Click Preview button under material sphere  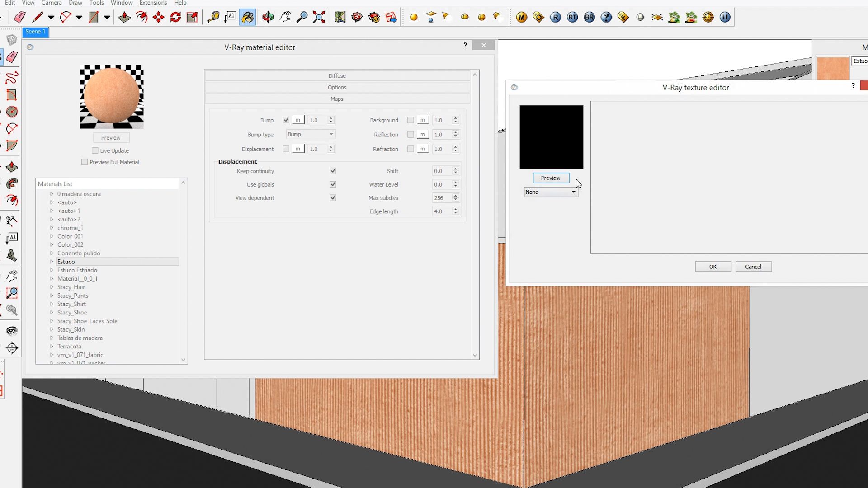point(111,137)
